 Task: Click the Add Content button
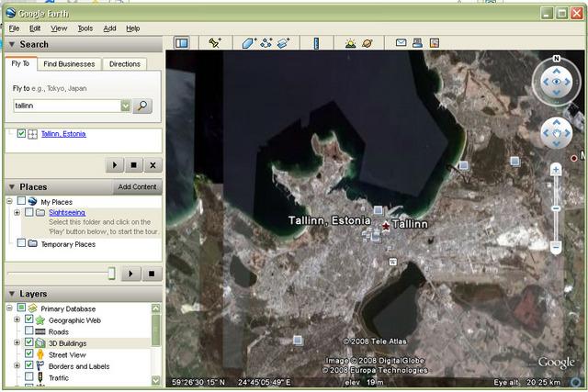(137, 186)
